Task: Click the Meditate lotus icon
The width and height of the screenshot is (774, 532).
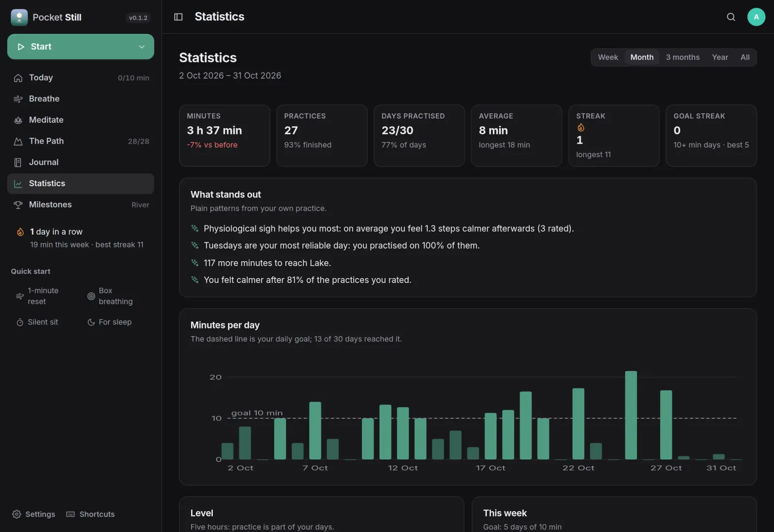Action: pyautogui.click(x=18, y=120)
